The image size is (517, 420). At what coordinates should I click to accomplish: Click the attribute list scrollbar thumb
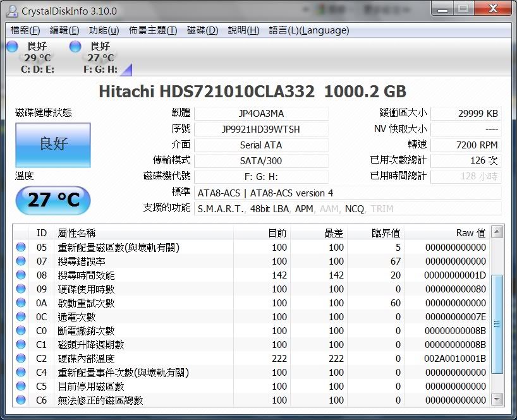pyautogui.click(x=497, y=324)
